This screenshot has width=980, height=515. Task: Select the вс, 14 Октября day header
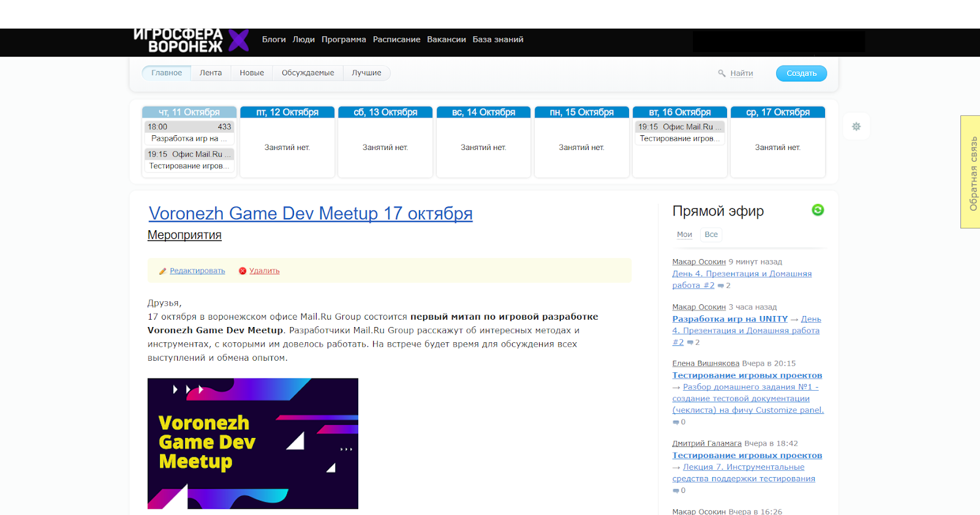point(483,112)
